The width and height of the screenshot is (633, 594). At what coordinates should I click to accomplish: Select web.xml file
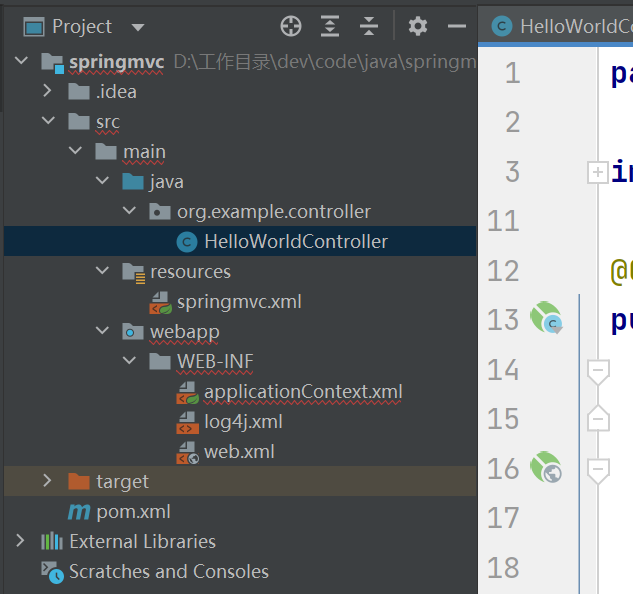239,452
